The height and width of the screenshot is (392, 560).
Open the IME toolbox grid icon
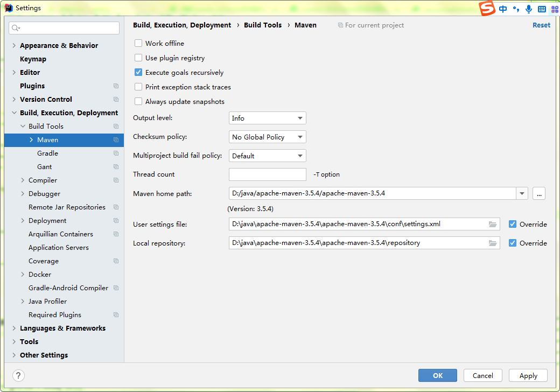555,9
